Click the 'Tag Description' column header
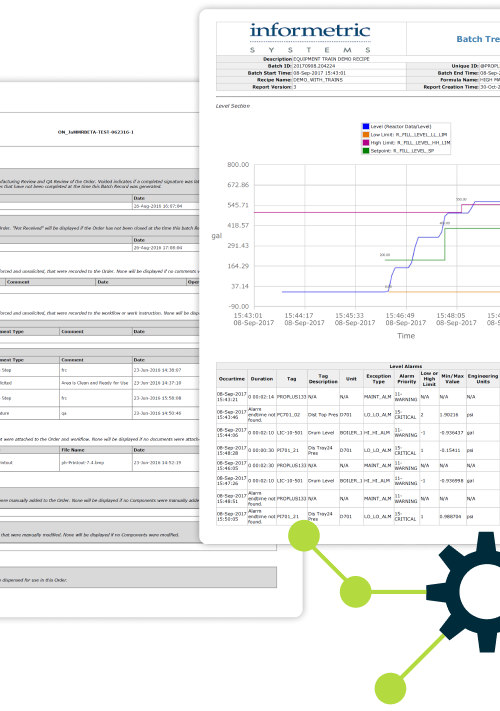Viewport: 500px width, 711px height. [x=323, y=379]
